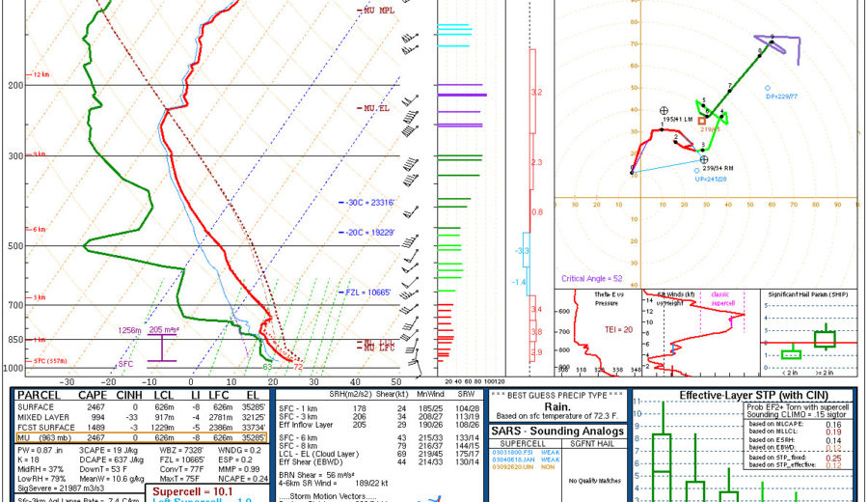Open the 03092620.UIN supercell analog
Viewport: 868px width, 502px height.
click(x=524, y=467)
